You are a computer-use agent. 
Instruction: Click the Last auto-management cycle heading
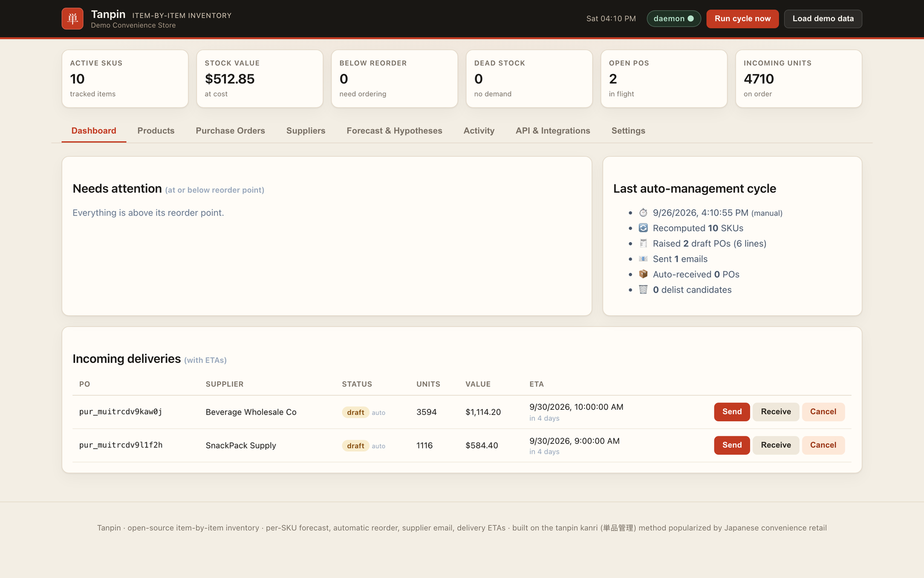695,188
